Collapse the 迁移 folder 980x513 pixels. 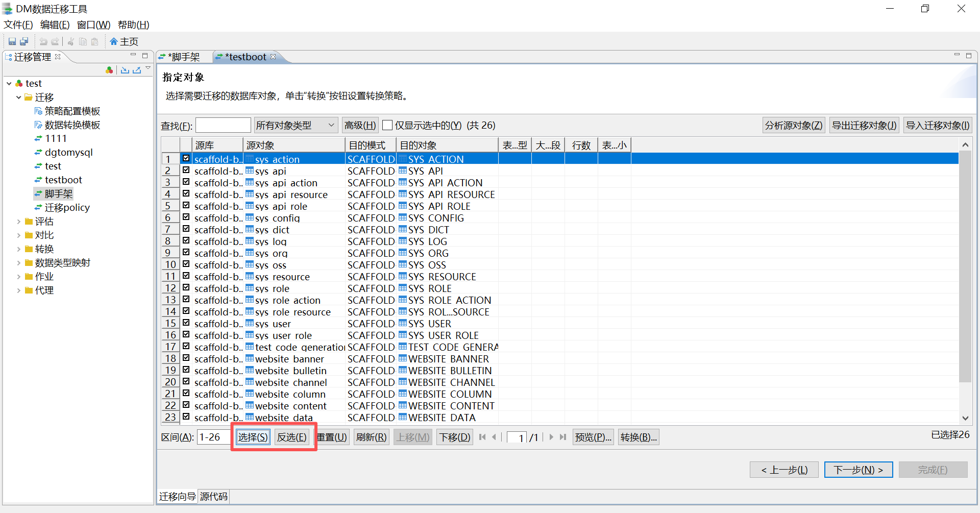point(19,97)
